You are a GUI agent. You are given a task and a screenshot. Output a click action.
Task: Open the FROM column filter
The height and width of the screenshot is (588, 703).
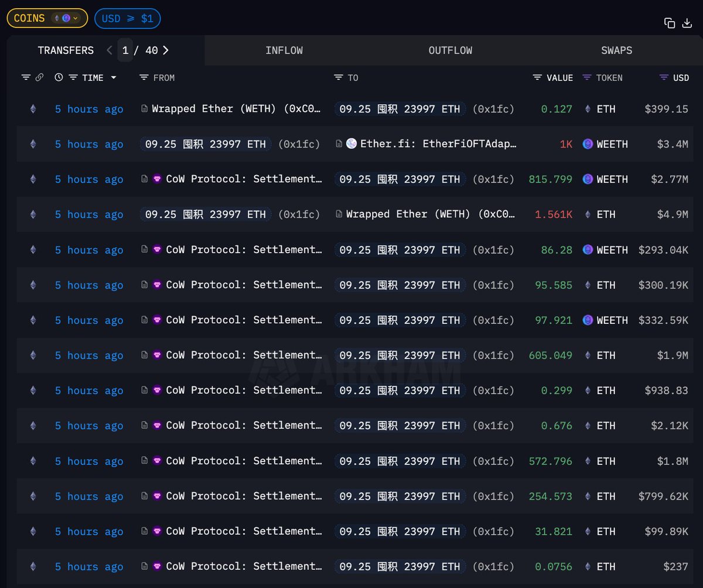click(x=144, y=77)
